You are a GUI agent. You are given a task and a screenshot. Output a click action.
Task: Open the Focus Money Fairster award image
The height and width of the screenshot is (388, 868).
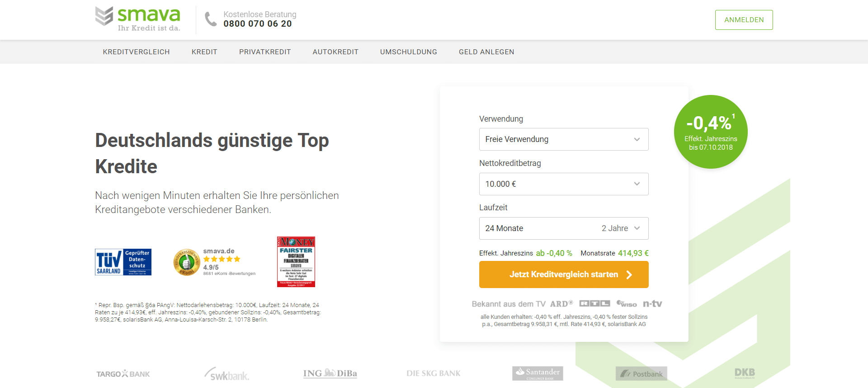point(296,262)
